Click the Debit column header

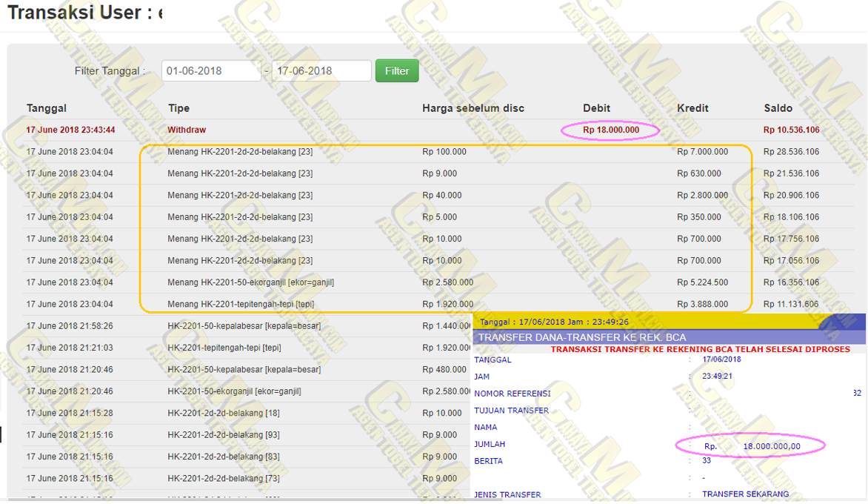pos(596,108)
